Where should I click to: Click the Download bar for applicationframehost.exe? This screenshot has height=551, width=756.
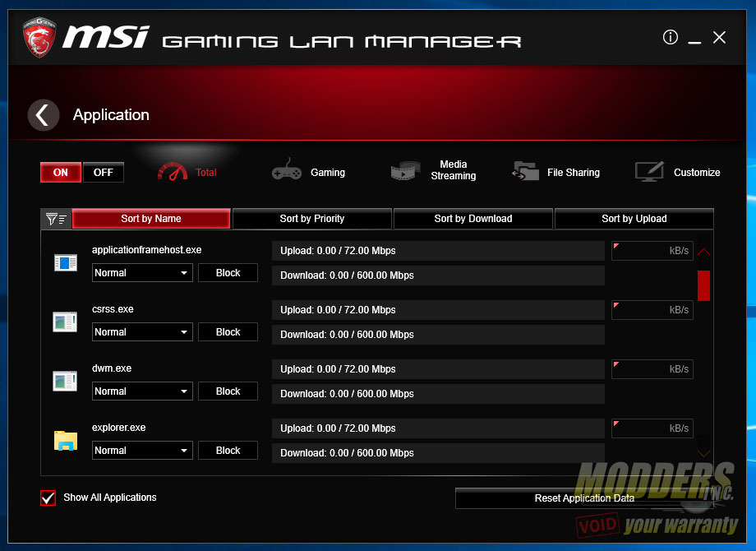(438, 275)
